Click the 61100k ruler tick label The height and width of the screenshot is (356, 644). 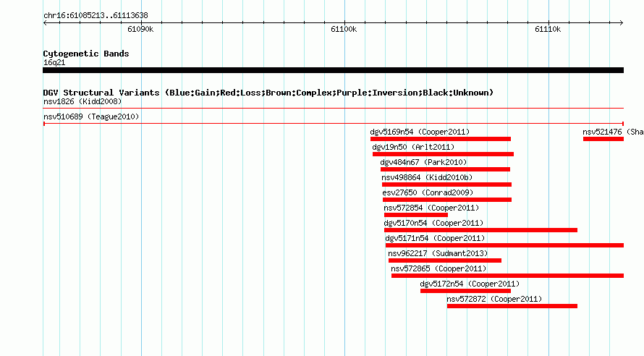coord(344,29)
